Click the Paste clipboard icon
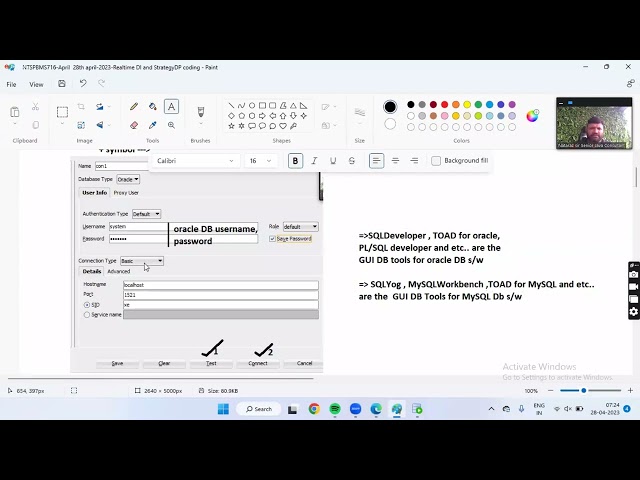The width and height of the screenshot is (640, 480). pyautogui.click(x=15, y=111)
